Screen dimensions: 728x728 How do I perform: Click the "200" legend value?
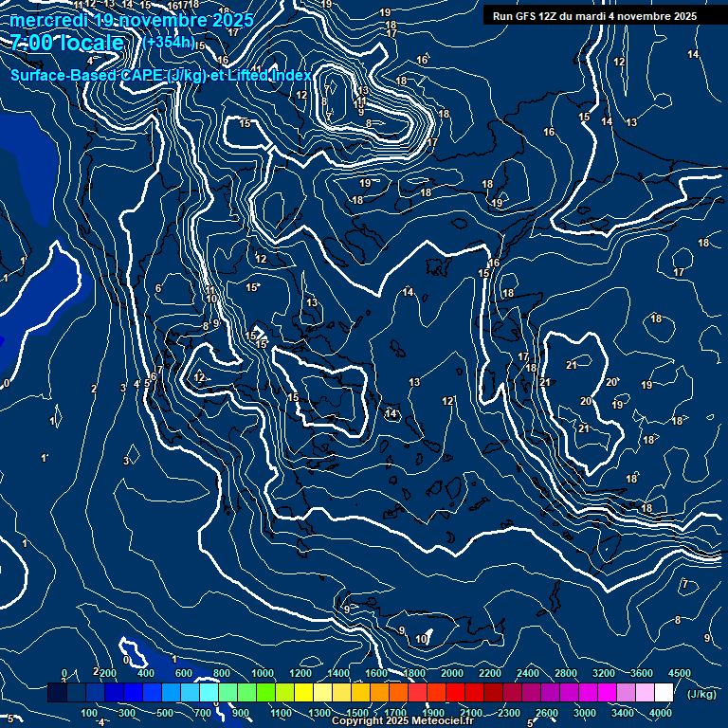point(108,673)
